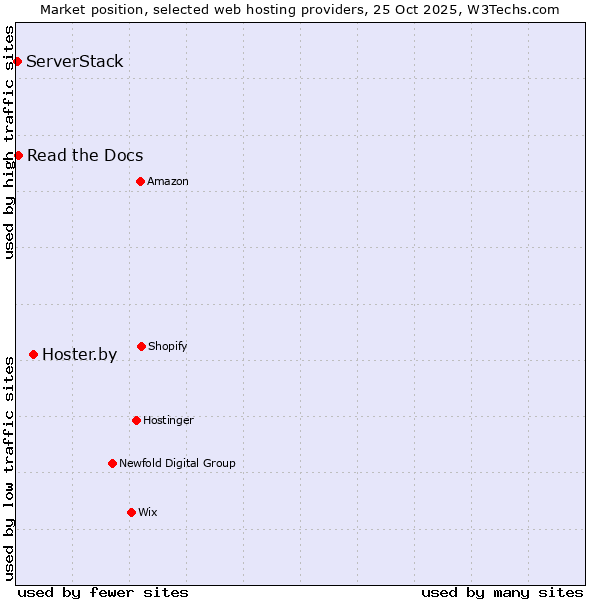This screenshot has height=600, width=600.
Task: Click the ServerStack text label
Action: tap(75, 62)
